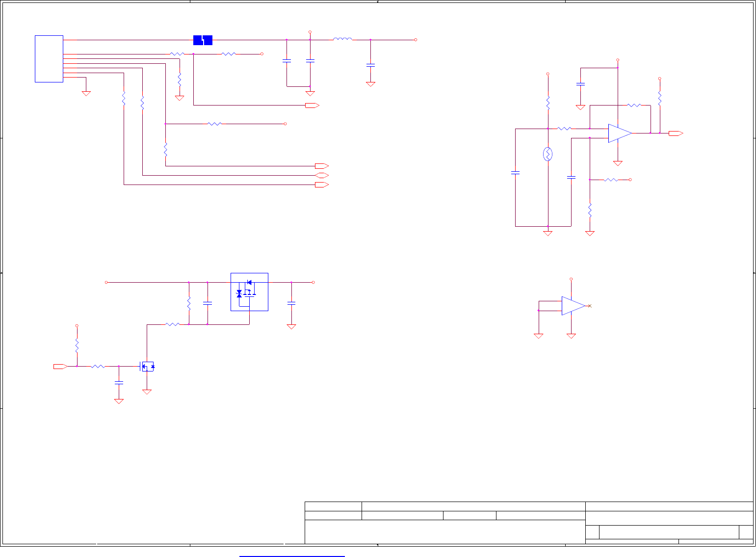Select the boxed MOSFET with diodes
756x557 pixels.
point(249,292)
